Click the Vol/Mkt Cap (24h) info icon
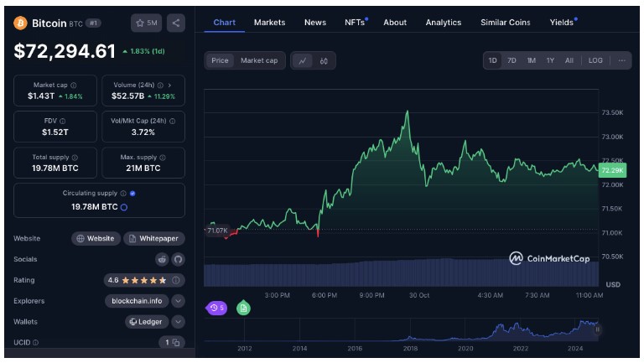Image resolution: width=644 pixels, height=363 pixels. (173, 121)
